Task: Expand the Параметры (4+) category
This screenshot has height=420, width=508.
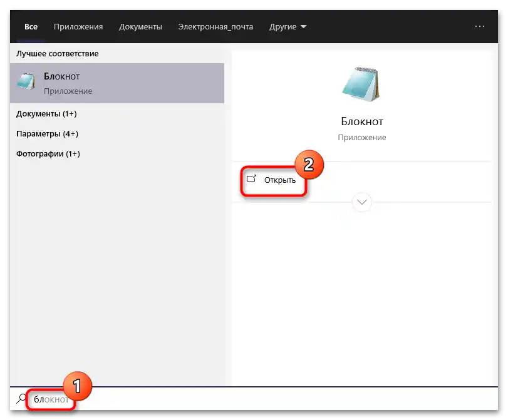Action: (x=48, y=134)
